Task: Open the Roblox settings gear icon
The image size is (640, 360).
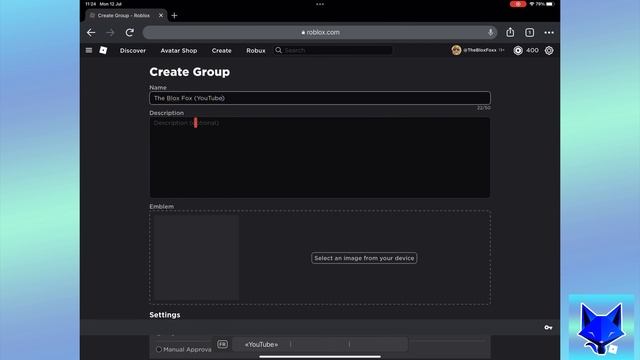Action: (x=549, y=50)
